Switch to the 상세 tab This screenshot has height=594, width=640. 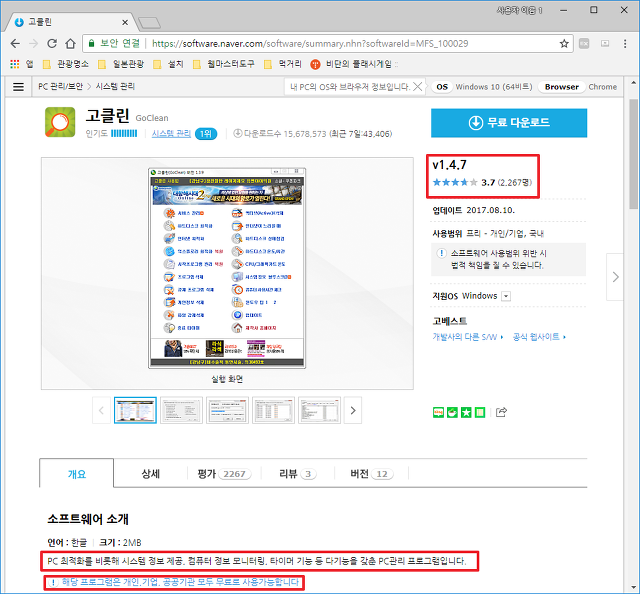coord(151,474)
